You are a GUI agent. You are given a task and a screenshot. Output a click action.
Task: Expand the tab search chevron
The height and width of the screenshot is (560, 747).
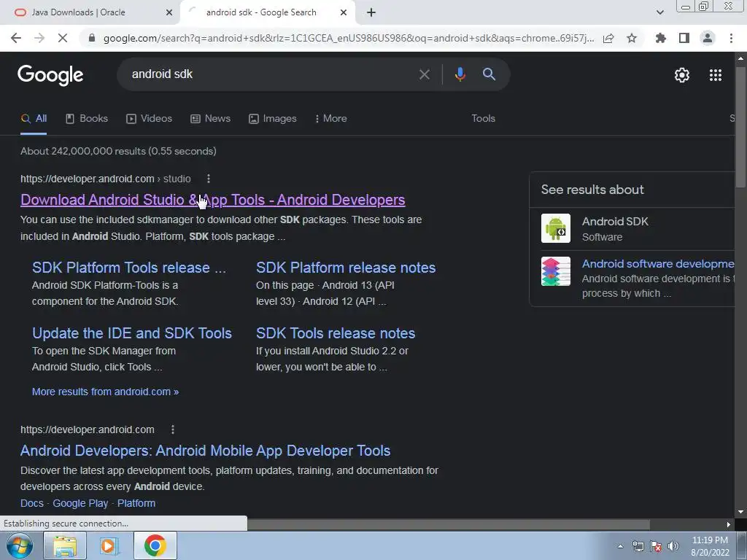point(659,12)
